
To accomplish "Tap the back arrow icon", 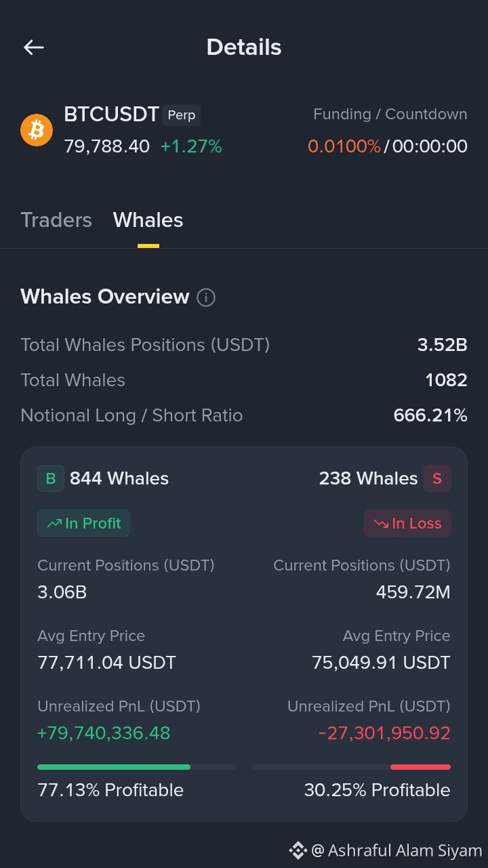I will click(x=33, y=47).
